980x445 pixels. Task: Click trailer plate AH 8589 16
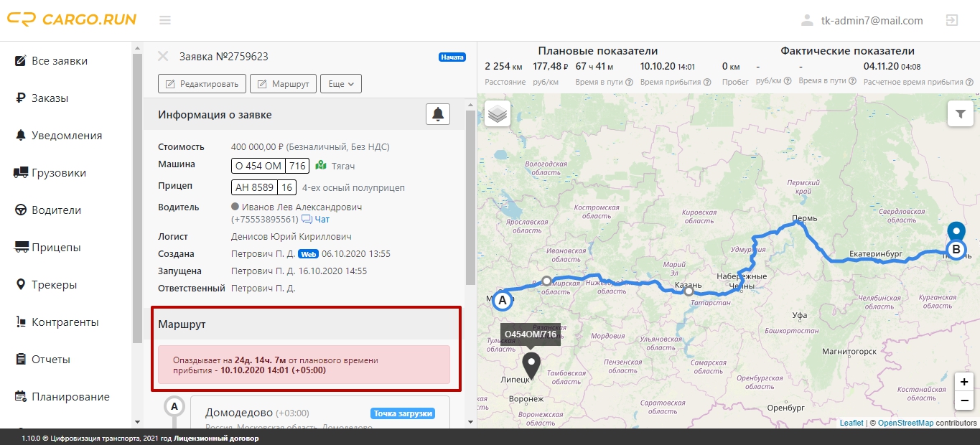tap(263, 187)
